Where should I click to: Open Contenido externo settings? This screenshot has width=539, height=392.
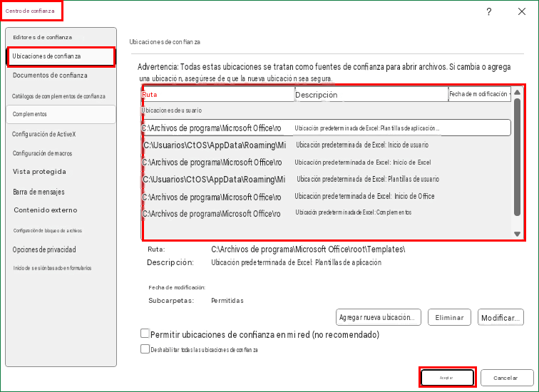click(46, 210)
